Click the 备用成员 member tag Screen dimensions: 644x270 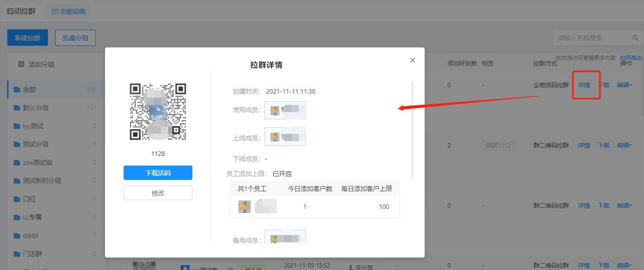(285, 237)
